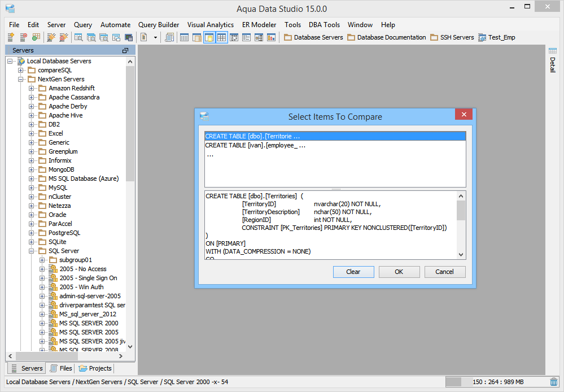Expand the Apache Cassandra folder
The height and width of the screenshot is (392, 564).
click(32, 97)
